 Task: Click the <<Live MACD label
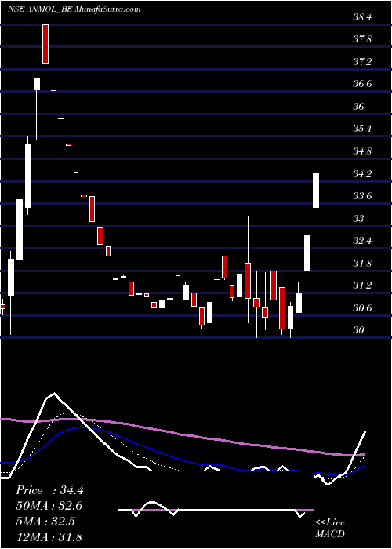(x=330, y=529)
